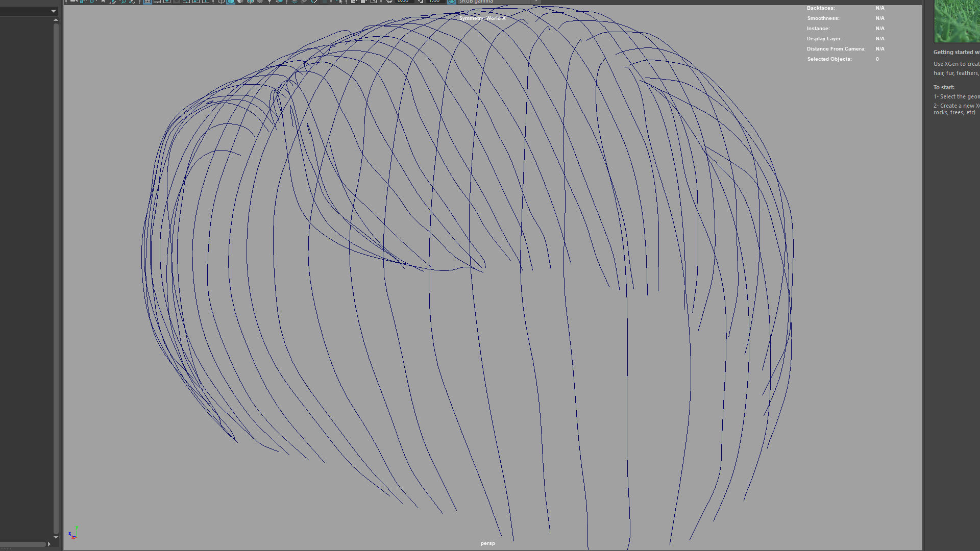Toggle the viewport grid display

148,2
